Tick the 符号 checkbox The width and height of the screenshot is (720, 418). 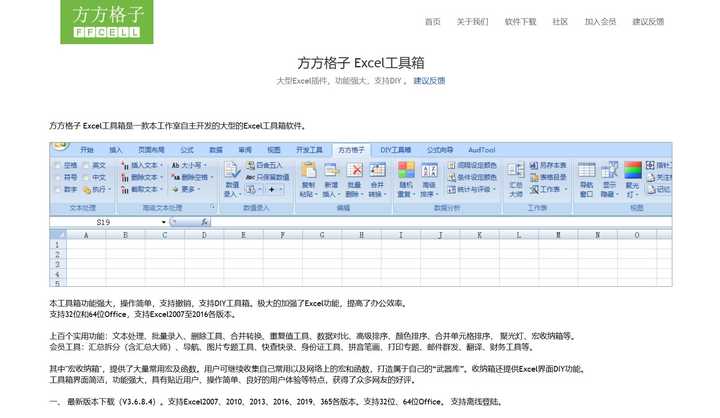tap(57, 177)
